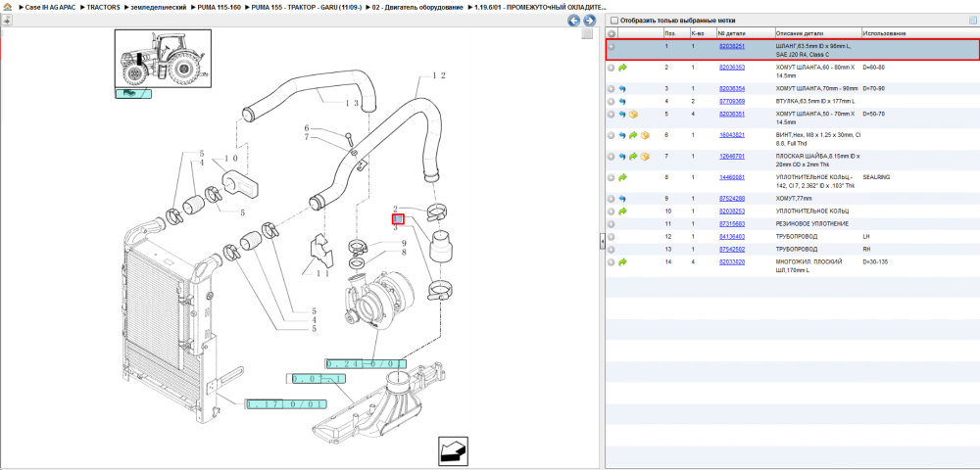Open 'PUMA 155 - ТРАКТОР - GARU' breadcrumb
Image resolution: width=980 pixels, height=470 pixels.
tap(307, 7)
